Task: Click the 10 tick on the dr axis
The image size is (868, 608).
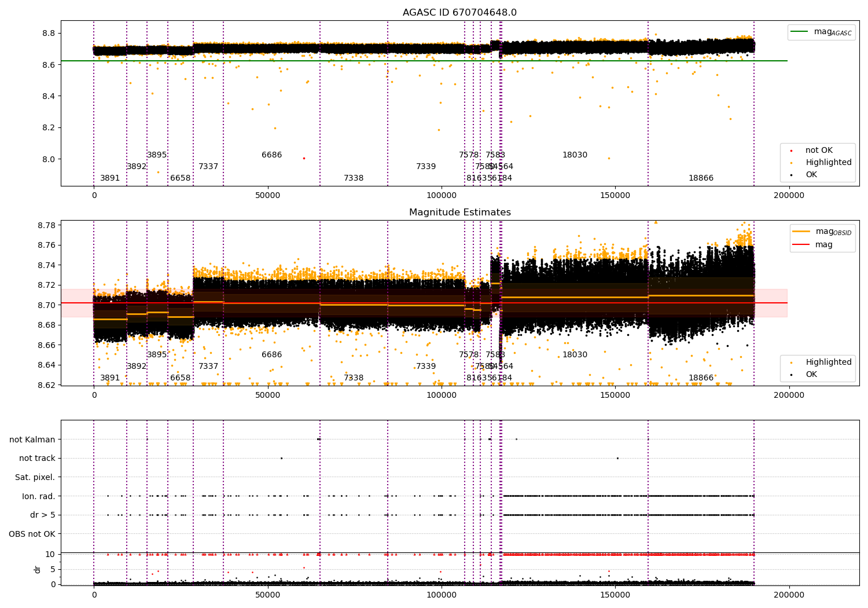Action: (50, 554)
